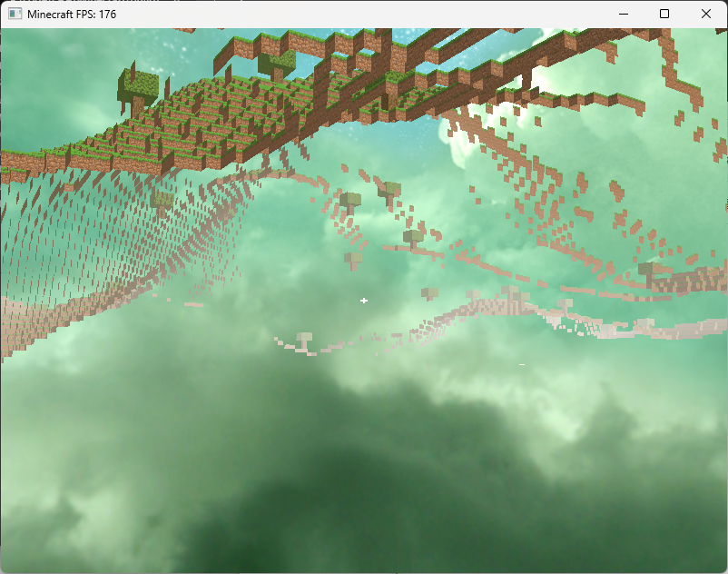Click the hazy tree near the right window edge

pos(647,271)
